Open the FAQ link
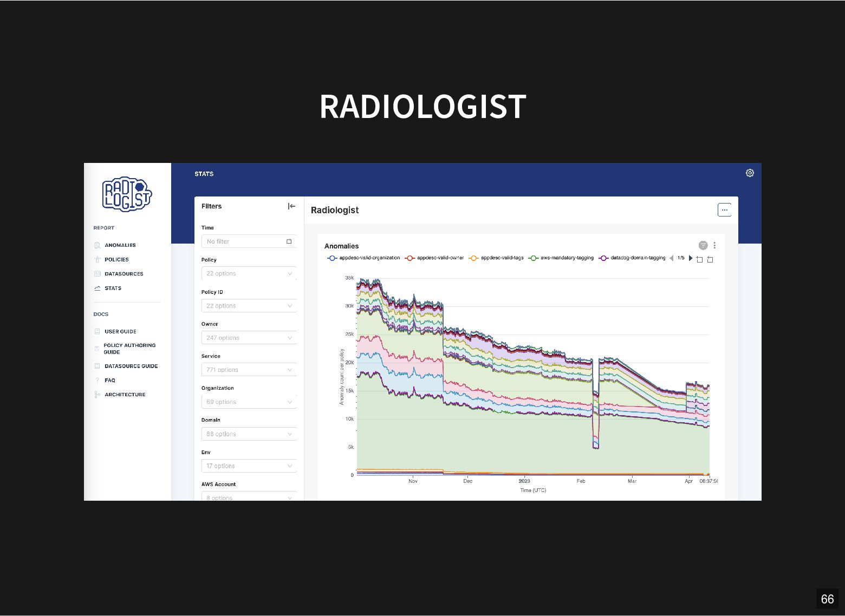Viewport: 845px width, 616px height. tap(110, 381)
